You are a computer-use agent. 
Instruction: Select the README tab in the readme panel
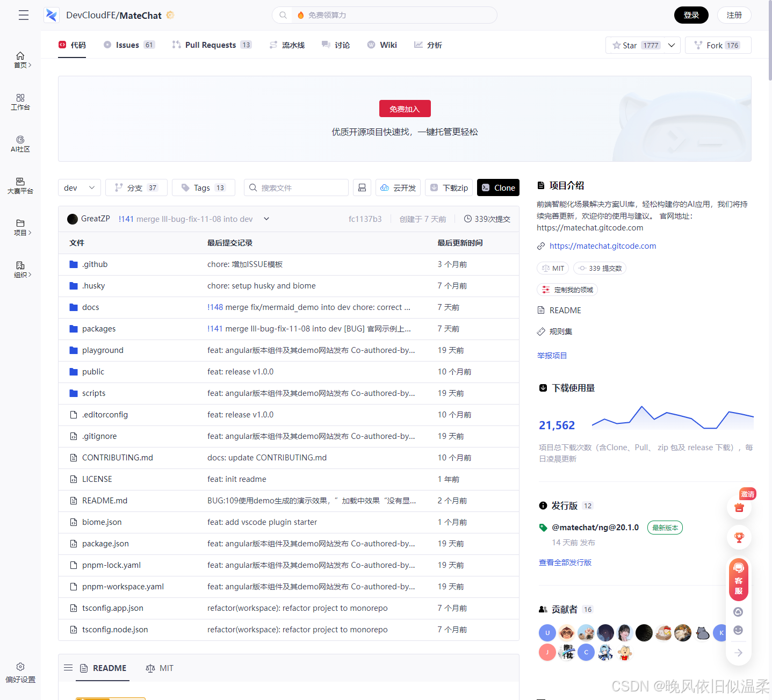103,668
